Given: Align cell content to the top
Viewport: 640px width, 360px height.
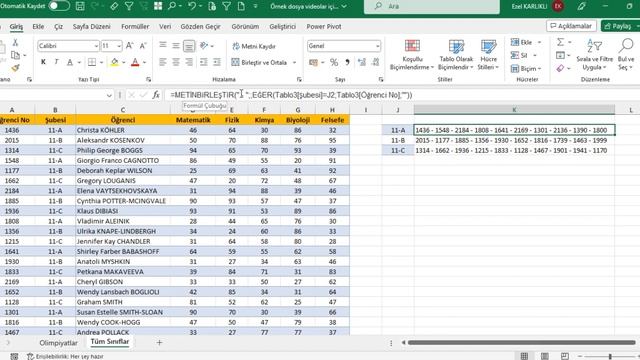Looking at the screenshot, I should (162, 45).
